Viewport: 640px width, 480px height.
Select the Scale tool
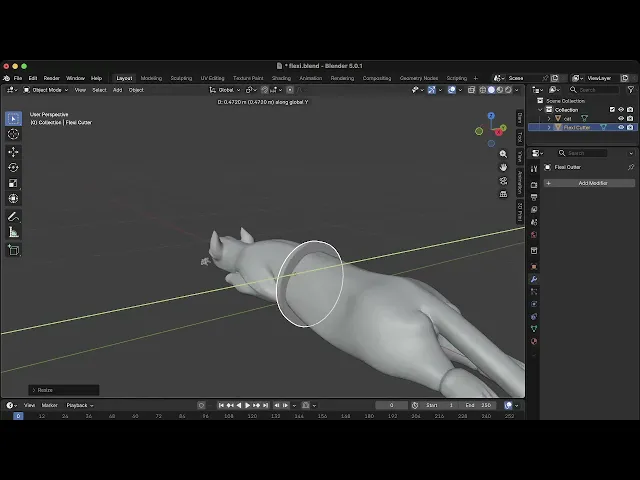coord(13,183)
